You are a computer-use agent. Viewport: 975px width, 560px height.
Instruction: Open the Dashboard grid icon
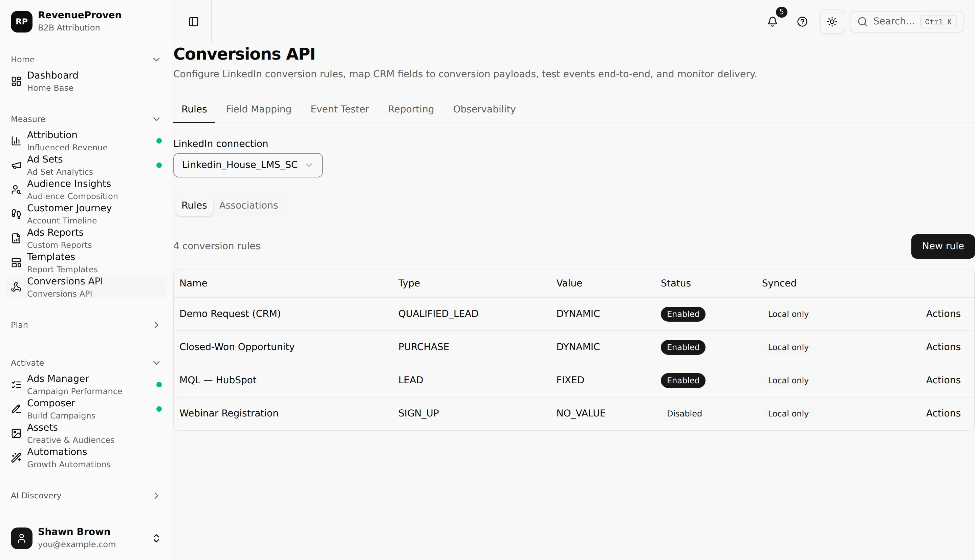point(16,81)
